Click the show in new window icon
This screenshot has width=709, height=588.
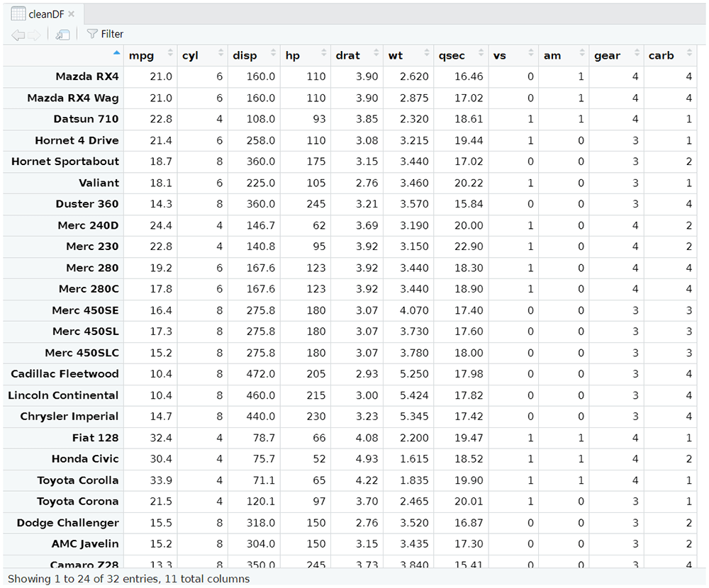pyautogui.click(x=62, y=34)
